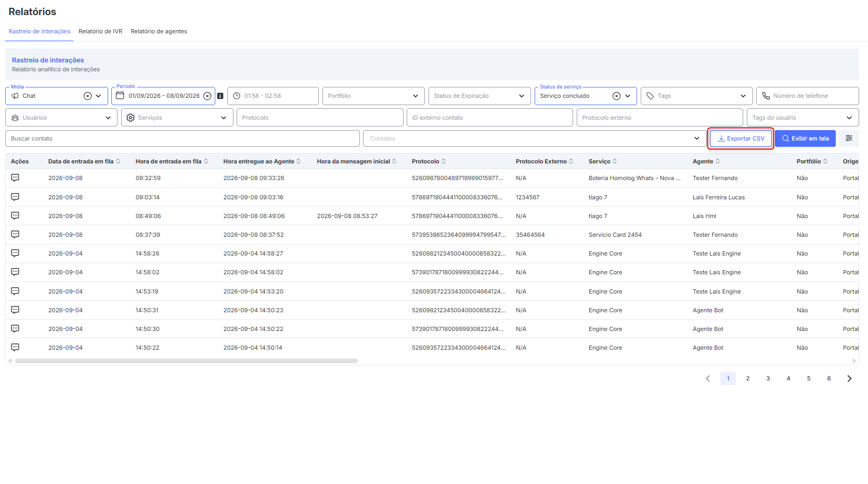Expand the Portfólio dropdown
The width and height of the screenshot is (868, 484).
(x=416, y=96)
